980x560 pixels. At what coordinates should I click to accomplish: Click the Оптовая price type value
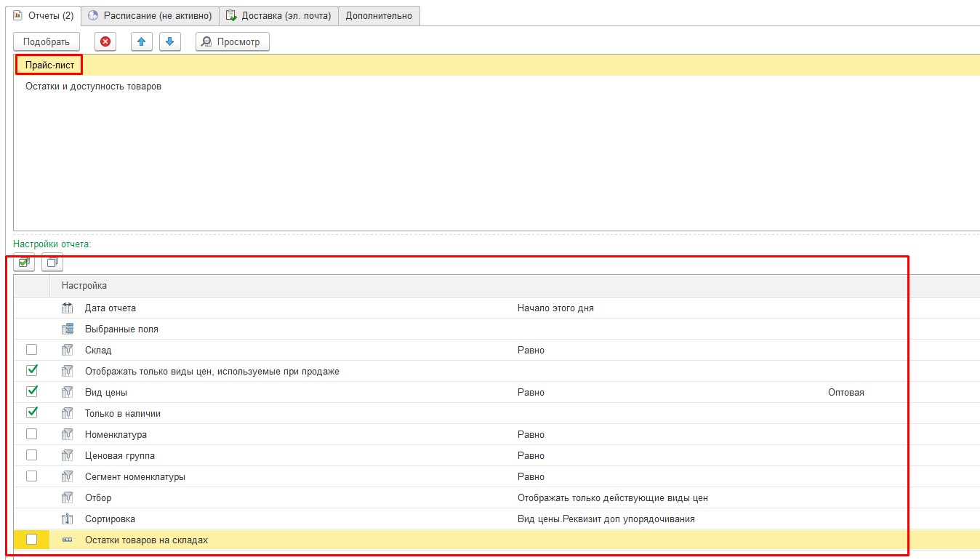point(846,393)
